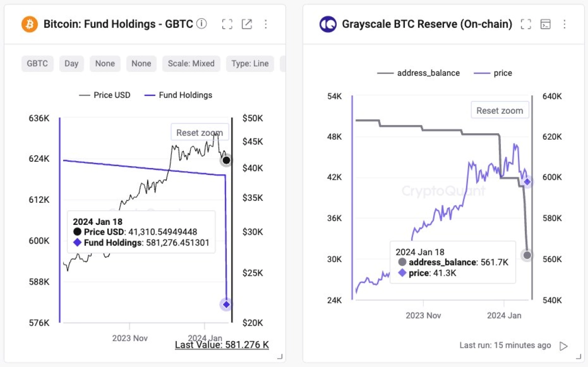
Task: Open the second None filter chip
Action: tap(141, 64)
